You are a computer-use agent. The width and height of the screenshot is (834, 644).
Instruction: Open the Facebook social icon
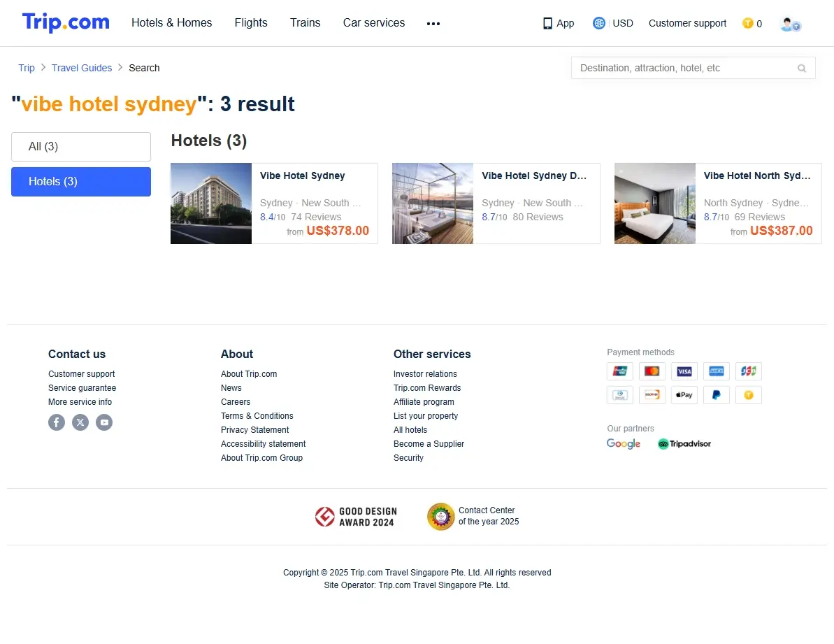tap(57, 422)
